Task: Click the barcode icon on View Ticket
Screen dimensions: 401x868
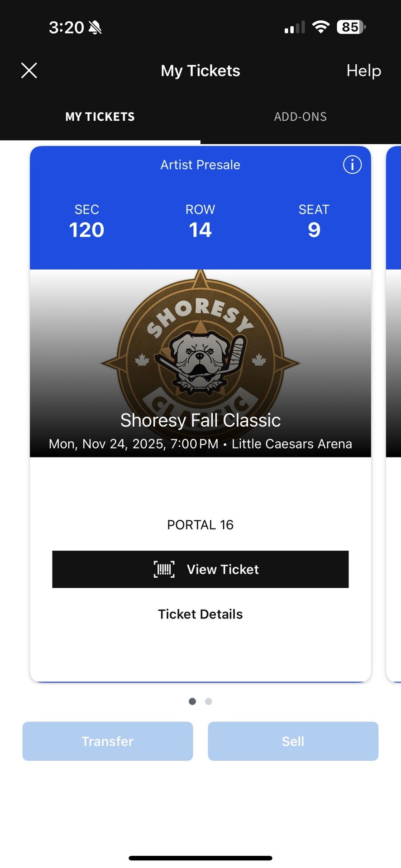Action: coord(164,569)
